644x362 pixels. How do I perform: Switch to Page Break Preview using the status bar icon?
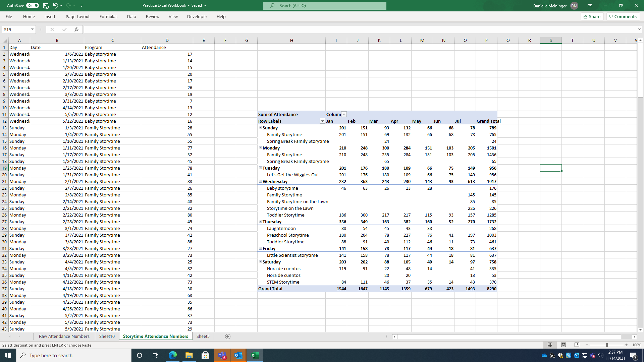coord(577,345)
